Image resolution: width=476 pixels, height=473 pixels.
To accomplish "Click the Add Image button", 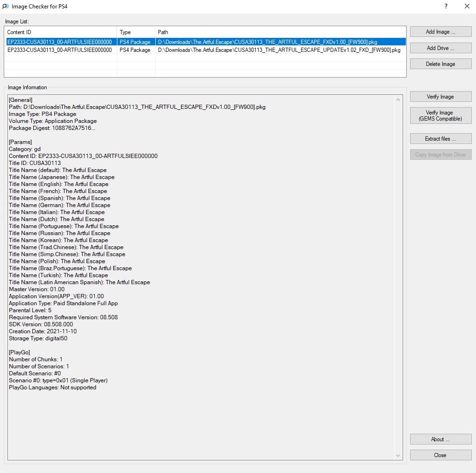I will [440, 32].
